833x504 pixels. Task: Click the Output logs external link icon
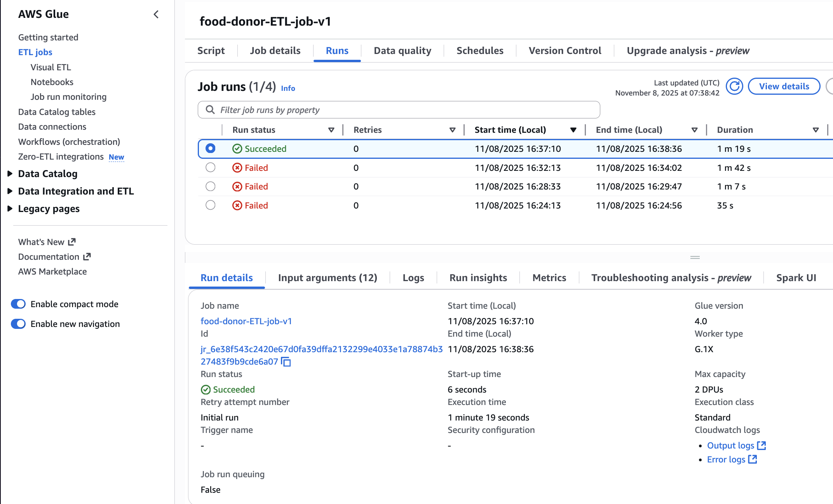[x=762, y=445]
